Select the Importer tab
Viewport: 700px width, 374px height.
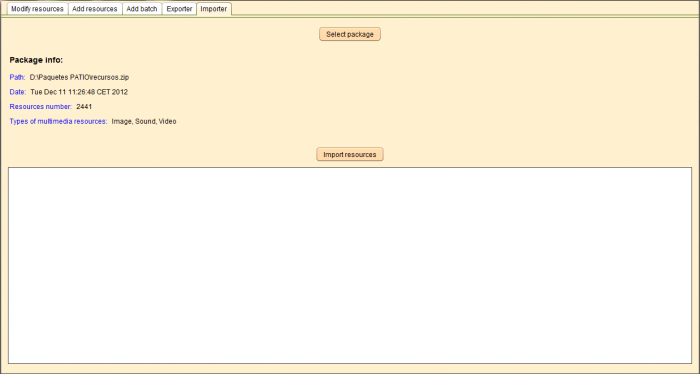coord(214,9)
